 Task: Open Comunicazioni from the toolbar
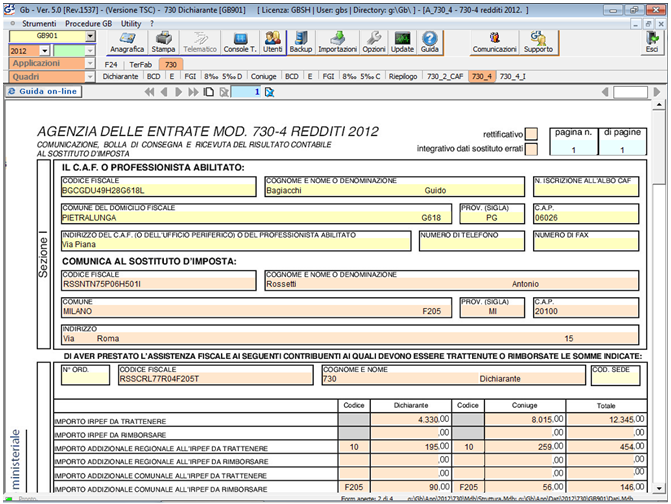click(494, 42)
